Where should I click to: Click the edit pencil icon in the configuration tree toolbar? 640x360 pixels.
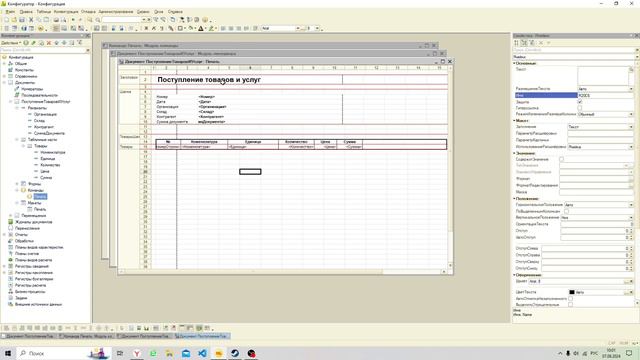tap(33, 43)
